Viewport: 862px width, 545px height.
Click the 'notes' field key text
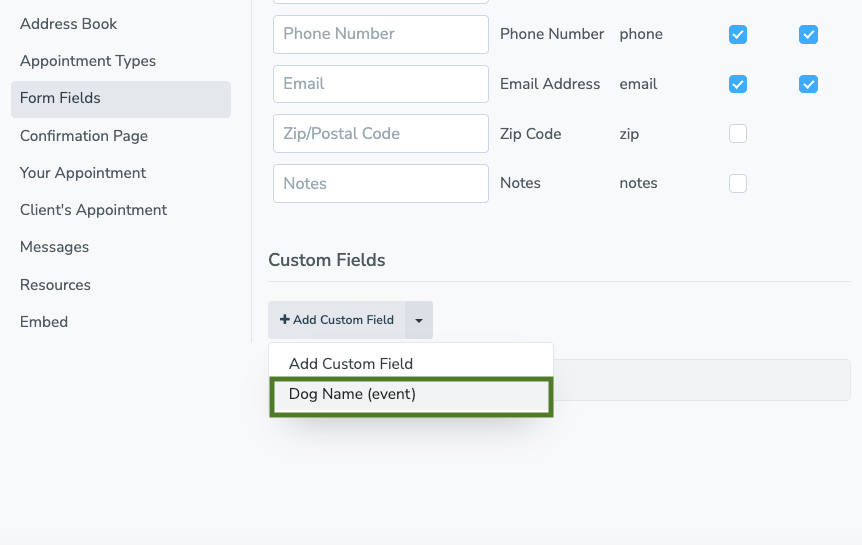[x=638, y=183]
